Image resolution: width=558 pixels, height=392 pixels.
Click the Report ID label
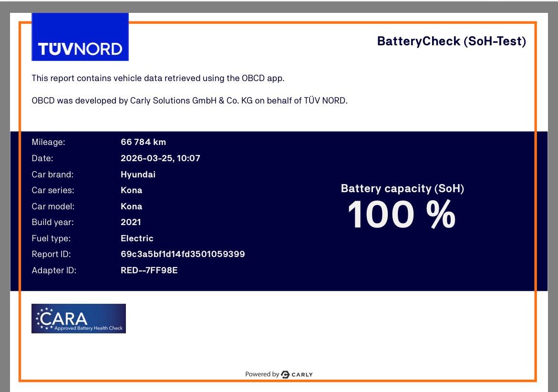pos(51,254)
